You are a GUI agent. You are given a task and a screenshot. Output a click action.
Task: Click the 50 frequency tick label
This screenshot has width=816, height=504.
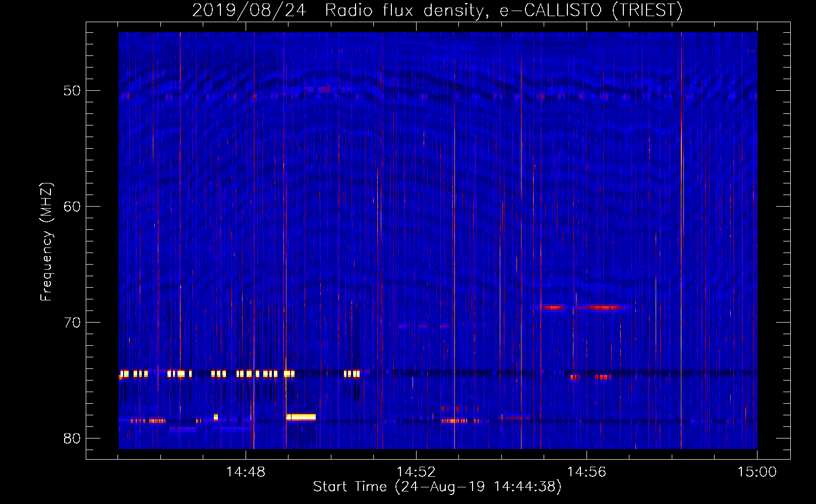click(72, 91)
